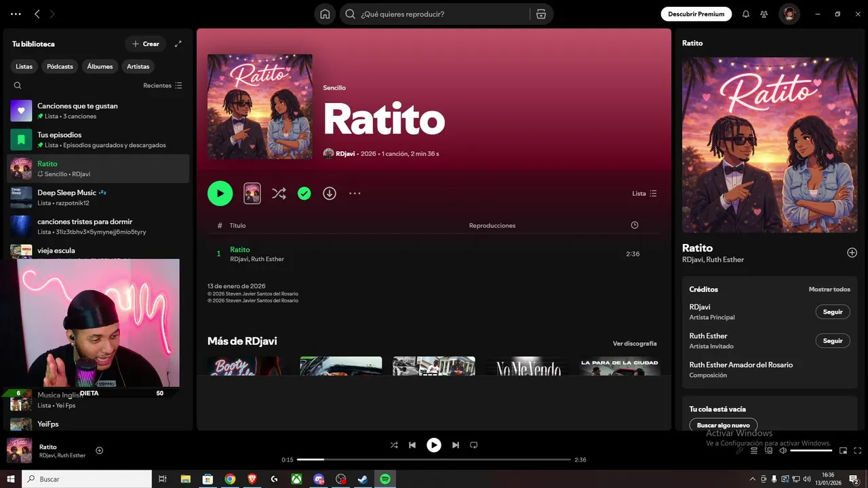
Task: Open Steam from taskbar
Action: tap(363, 479)
